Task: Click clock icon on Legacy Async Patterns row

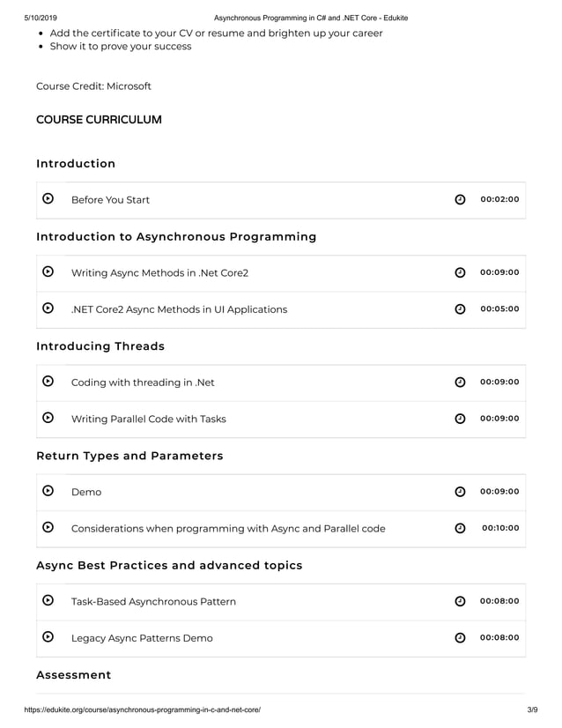Action: coord(460,638)
